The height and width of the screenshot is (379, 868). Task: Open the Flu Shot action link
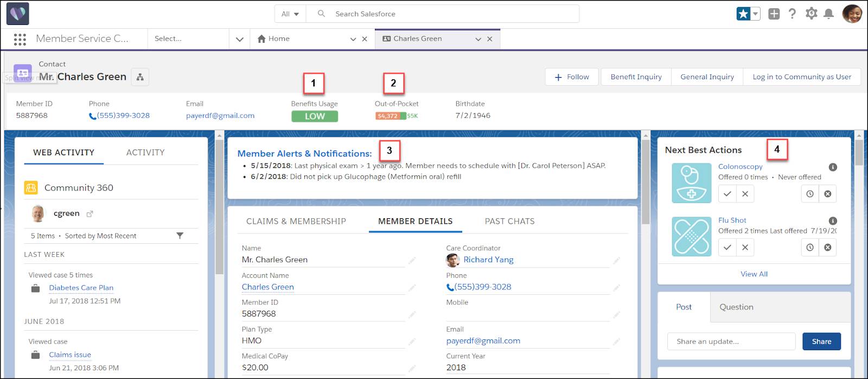(732, 220)
